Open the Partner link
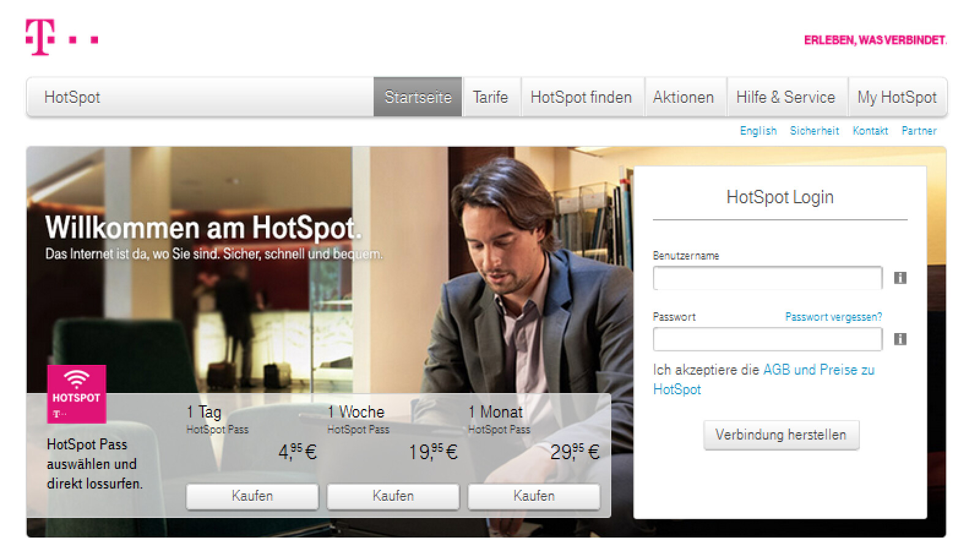This screenshot has width=980, height=551. click(x=919, y=130)
